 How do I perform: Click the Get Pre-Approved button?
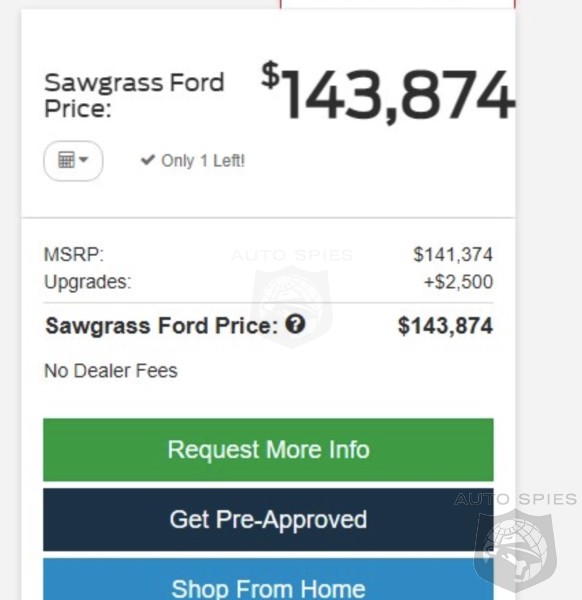pyautogui.click(x=268, y=520)
